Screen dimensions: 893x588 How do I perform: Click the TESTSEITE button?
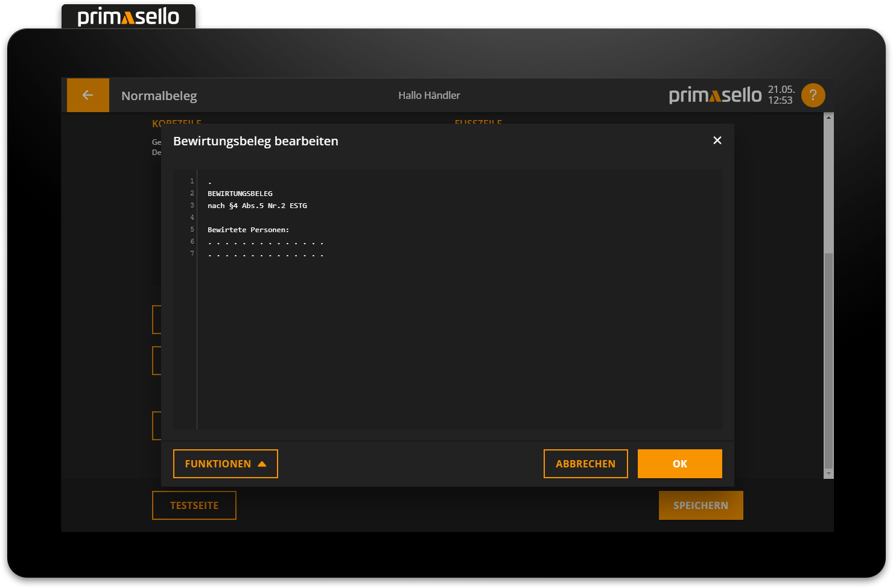pos(194,505)
